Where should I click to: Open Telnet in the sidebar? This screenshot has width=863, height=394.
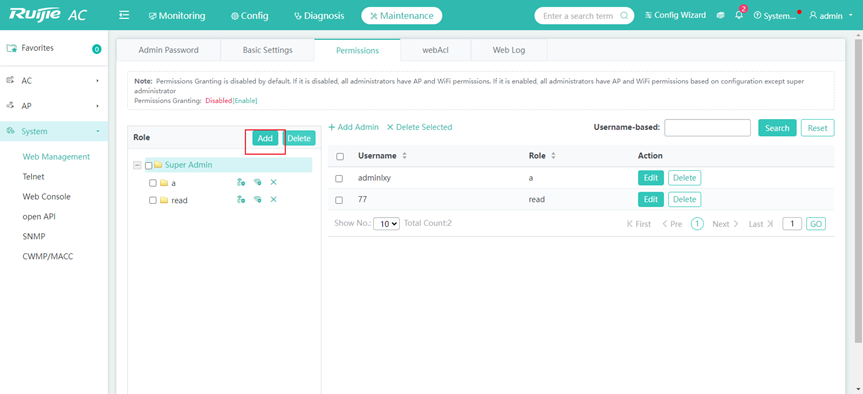(34, 177)
